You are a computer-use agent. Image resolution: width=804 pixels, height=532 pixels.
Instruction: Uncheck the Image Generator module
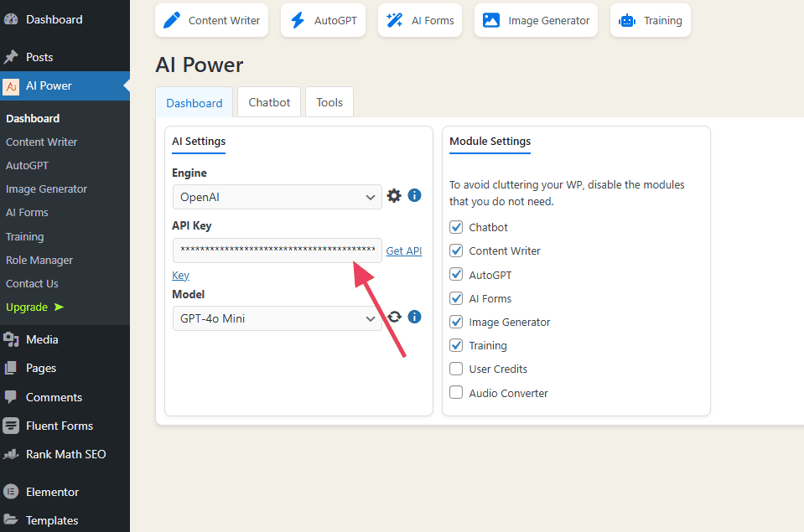pyautogui.click(x=456, y=322)
